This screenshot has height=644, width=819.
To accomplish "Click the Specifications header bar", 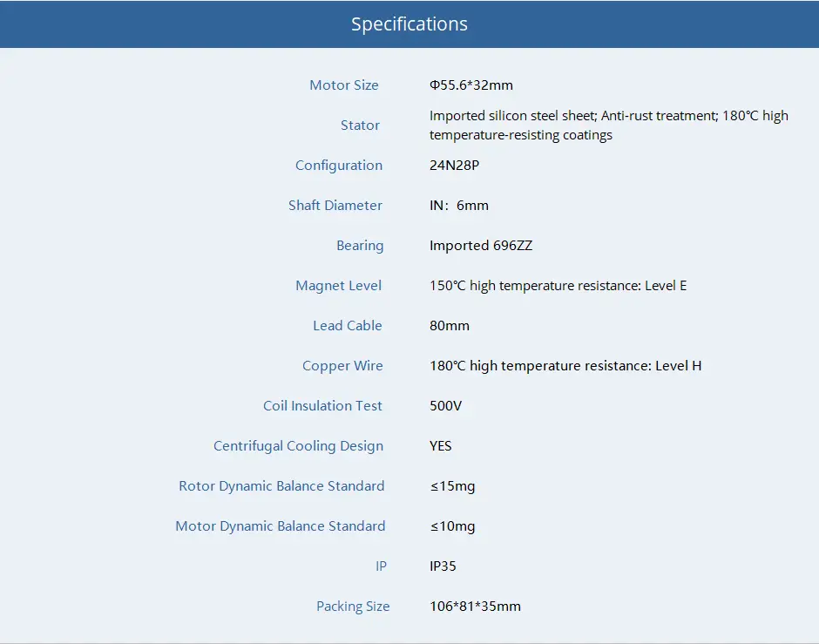I will pos(409,24).
